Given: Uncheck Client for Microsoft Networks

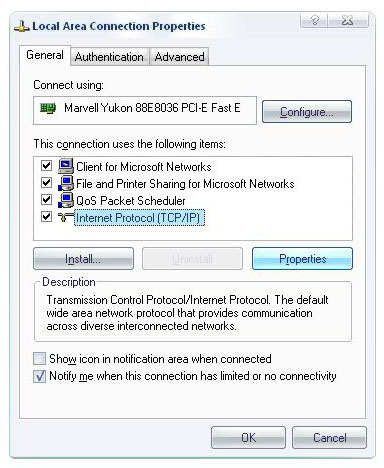Looking at the screenshot, I should click(x=46, y=166).
